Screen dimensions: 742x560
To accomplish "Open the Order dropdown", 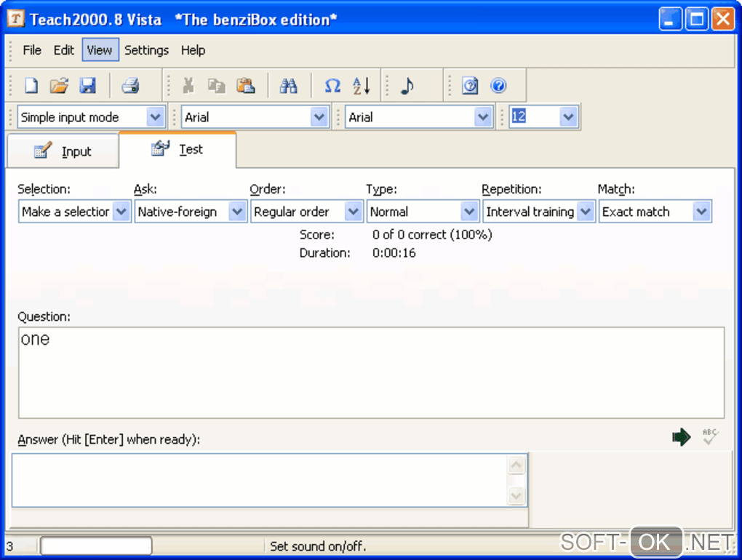I will (353, 212).
